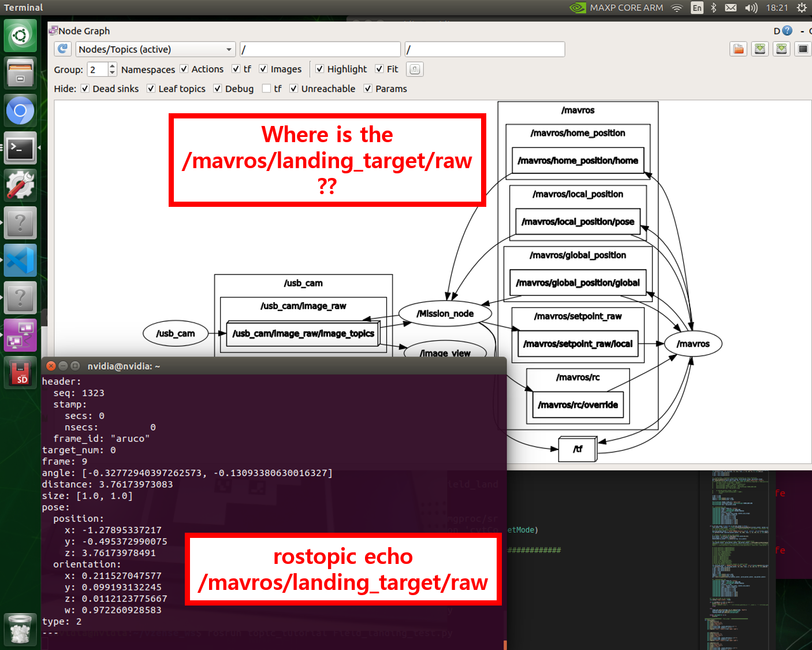Image resolution: width=812 pixels, height=650 pixels.
Task: Uncheck the Dead sinks checkbox
Action: pos(85,88)
